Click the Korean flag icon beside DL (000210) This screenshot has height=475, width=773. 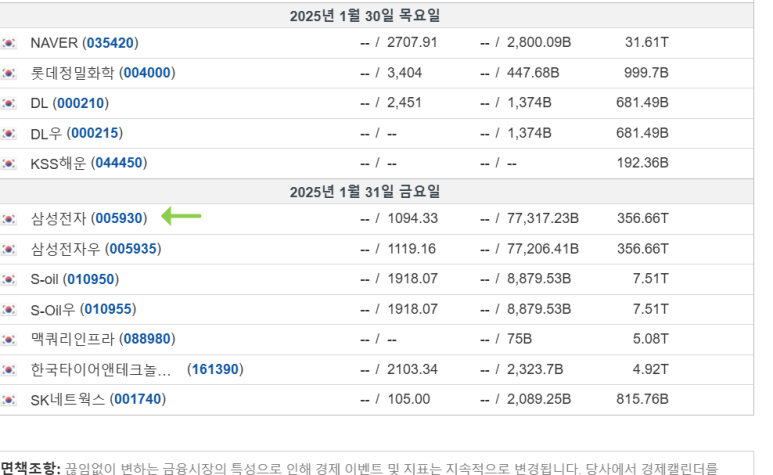(x=8, y=103)
